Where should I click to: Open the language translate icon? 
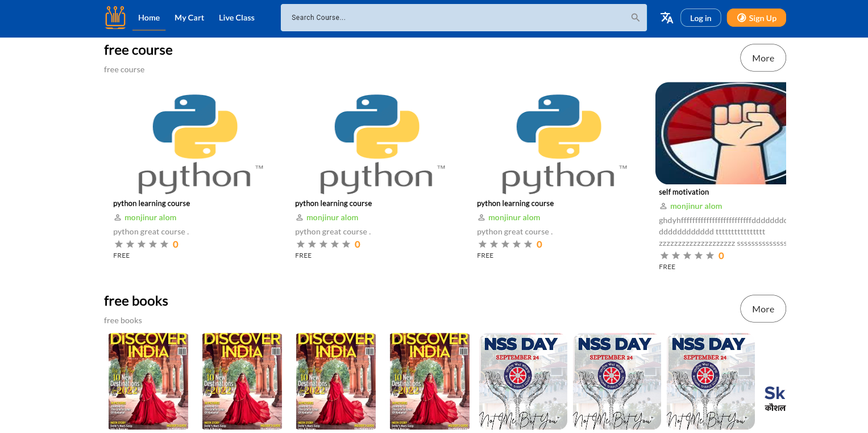click(x=667, y=18)
